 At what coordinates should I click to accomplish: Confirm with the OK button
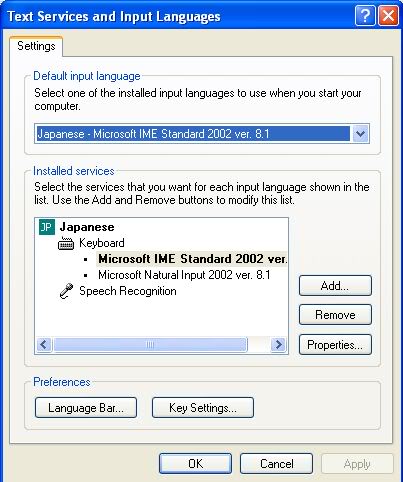tap(195, 464)
